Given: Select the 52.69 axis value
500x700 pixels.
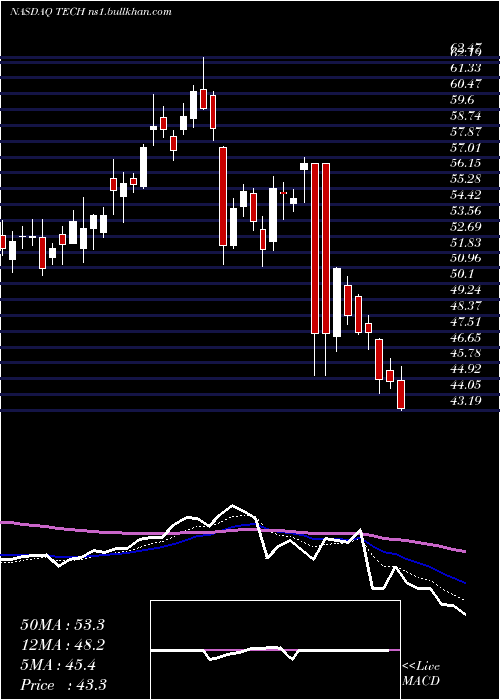Looking at the screenshot, I should click(x=466, y=226).
